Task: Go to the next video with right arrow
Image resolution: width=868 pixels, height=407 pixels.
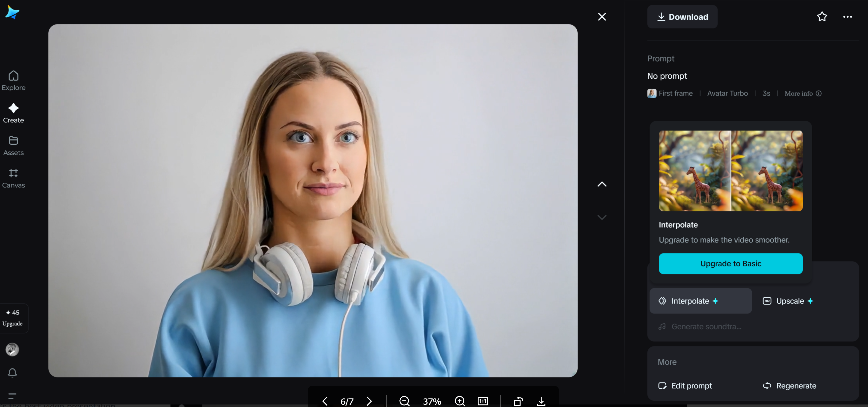Action: click(x=369, y=401)
